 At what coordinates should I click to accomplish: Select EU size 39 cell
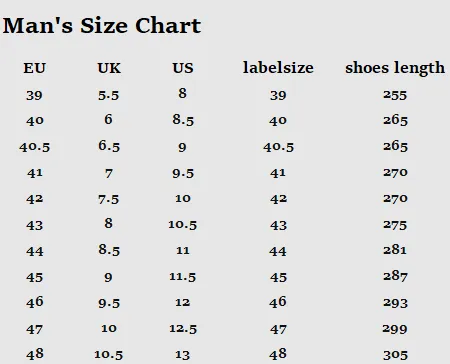pos(34,96)
